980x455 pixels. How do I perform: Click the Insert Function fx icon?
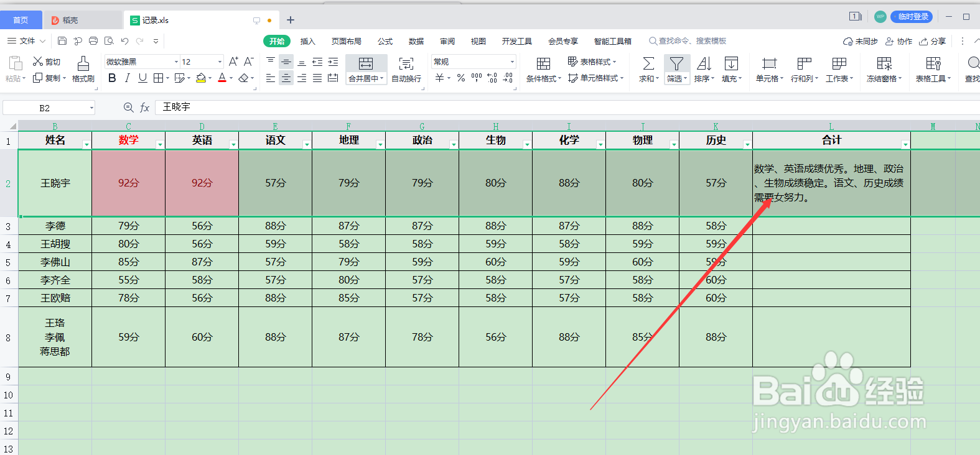click(x=144, y=108)
